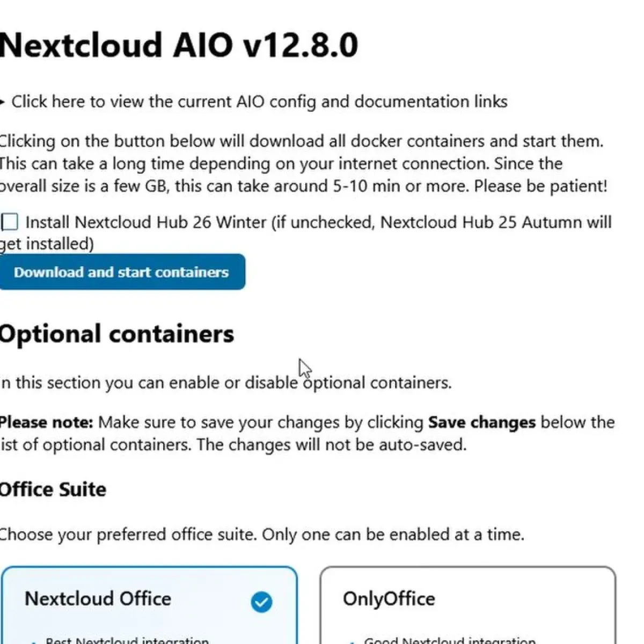Click the 'Best Nextcloud integration' bullet point
Image resolution: width=644 pixels, height=644 pixels.
tap(127, 640)
